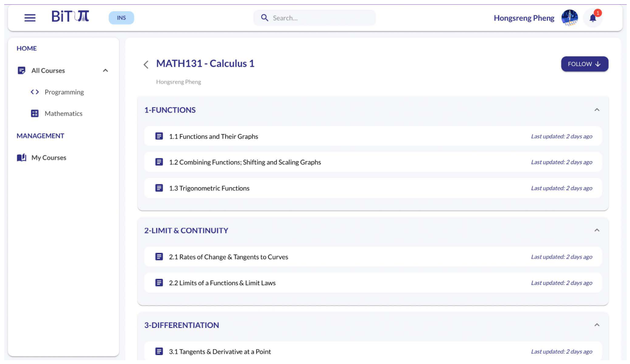Go back using the left arrow
Image resolution: width=630 pixels, height=364 pixels.
pos(146,65)
